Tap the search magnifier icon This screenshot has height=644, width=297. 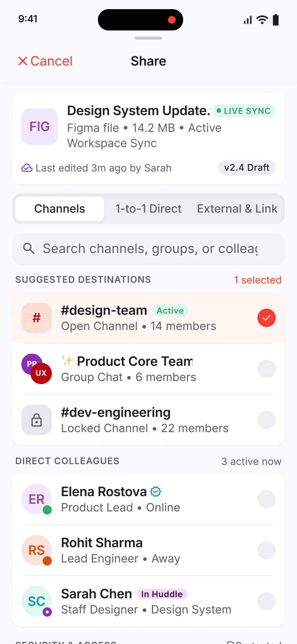click(x=29, y=248)
